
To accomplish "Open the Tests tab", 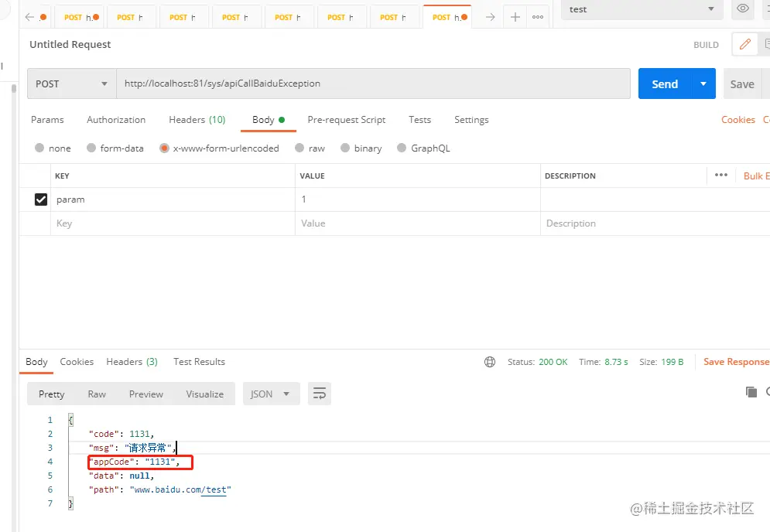I will coord(419,120).
